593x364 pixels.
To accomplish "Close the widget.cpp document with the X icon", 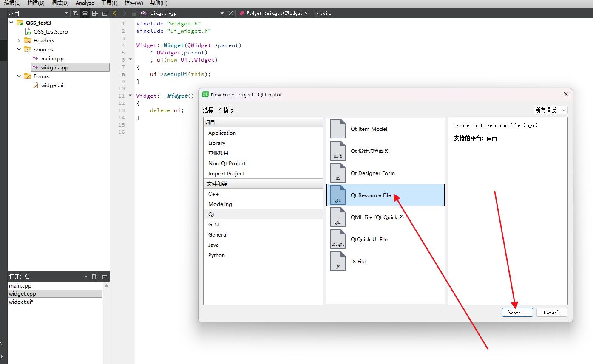I will click(231, 13).
